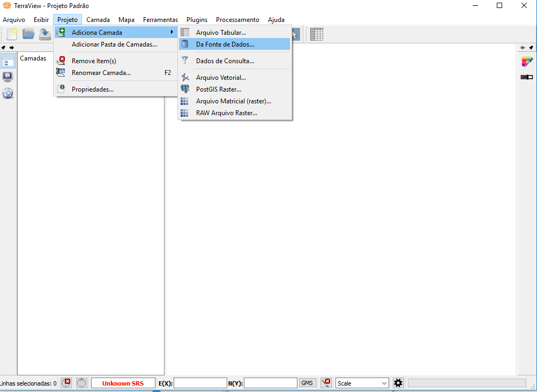
Task: Click the left arrow on right dock panel
Action: [523, 48]
